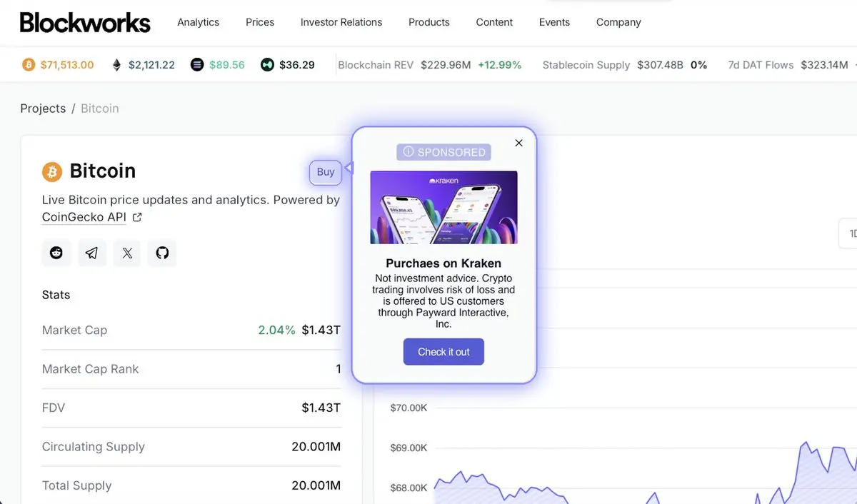The width and height of the screenshot is (857, 504).
Task: Select the Bitcoin ticker icon in price bar
Action: [29, 65]
